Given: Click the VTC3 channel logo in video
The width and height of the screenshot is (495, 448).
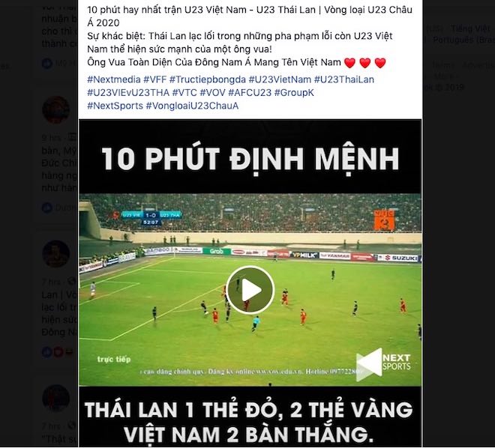Looking at the screenshot, I should click(384, 220).
